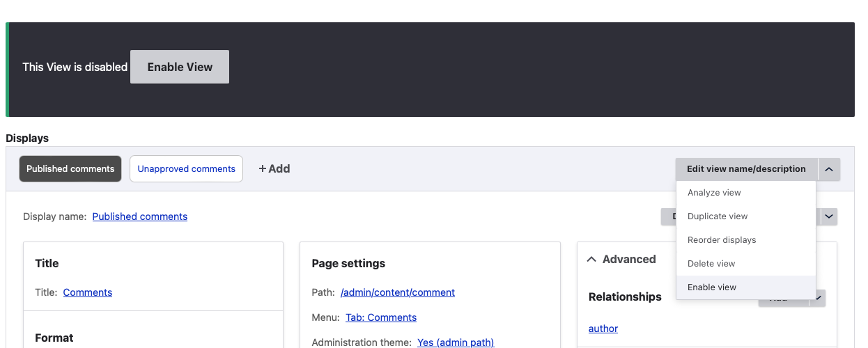This screenshot has width=868, height=348.
Task: Open the Unapproved comments display tab
Action: (x=186, y=168)
